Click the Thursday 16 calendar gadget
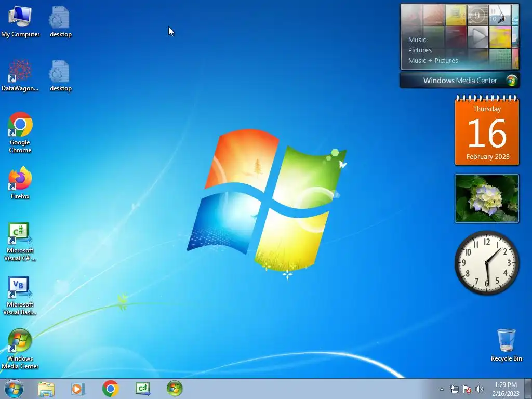The height and width of the screenshot is (399, 532). [487, 130]
